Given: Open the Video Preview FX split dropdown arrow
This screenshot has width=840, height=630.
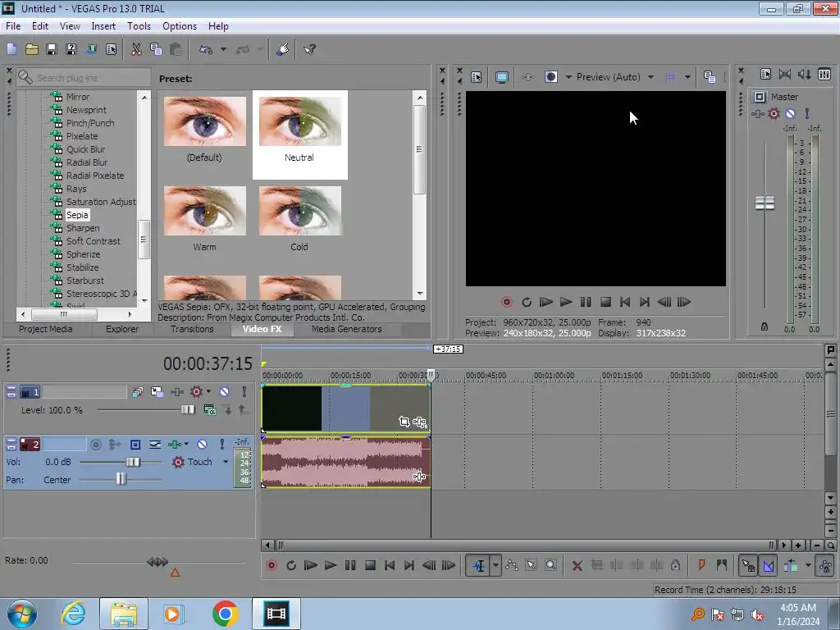Looking at the screenshot, I should click(568, 77).
